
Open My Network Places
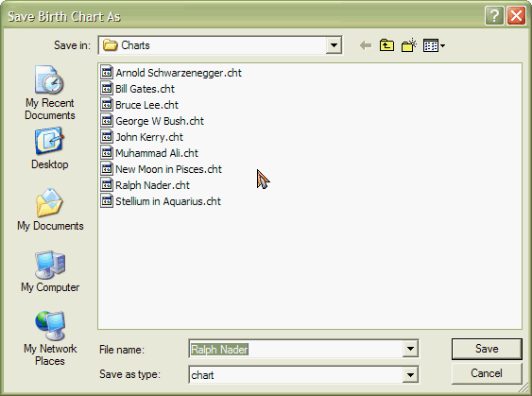coord(50,338)
